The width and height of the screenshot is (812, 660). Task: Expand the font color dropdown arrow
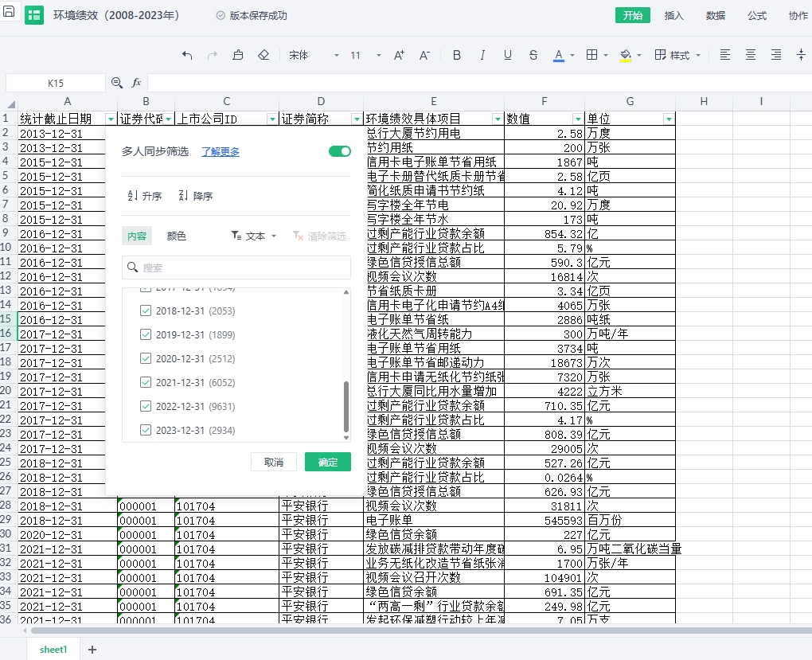[572, 55]
